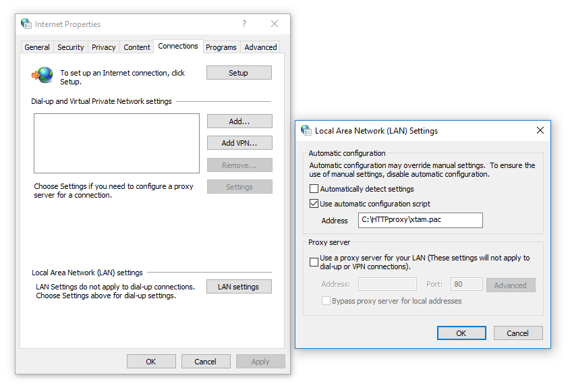Switch to the General tab
The image size is (570, 392).
coord(37,47)
